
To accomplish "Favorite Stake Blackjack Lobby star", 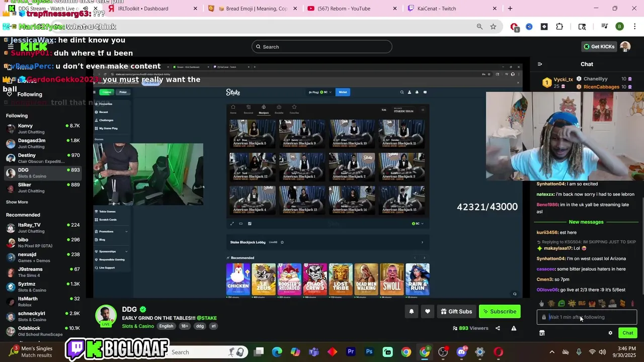I will pos(282,242).
